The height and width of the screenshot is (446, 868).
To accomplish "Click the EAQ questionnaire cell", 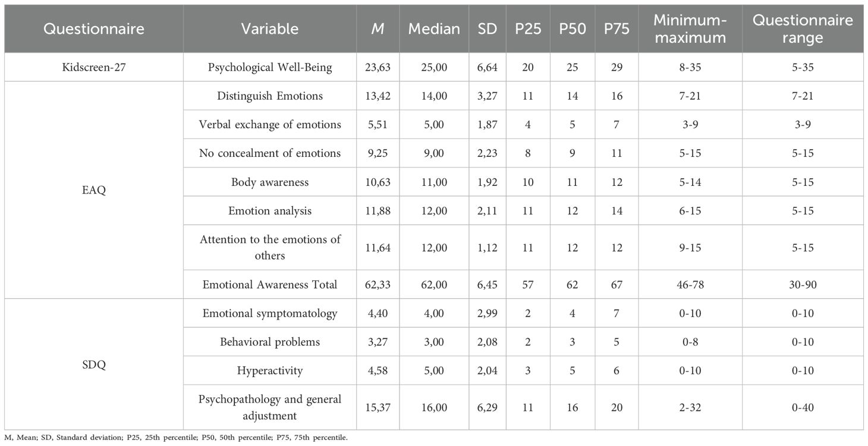I will 93,190.
